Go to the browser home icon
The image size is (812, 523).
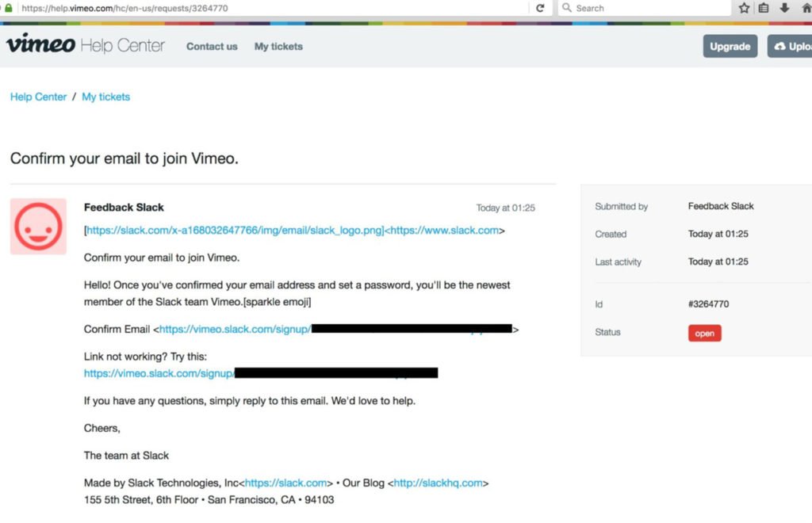click(806, 8)
